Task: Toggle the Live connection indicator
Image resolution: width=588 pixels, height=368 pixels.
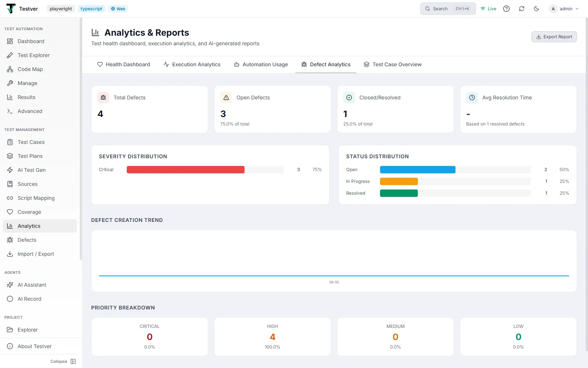Action: [x=488, y=9]
